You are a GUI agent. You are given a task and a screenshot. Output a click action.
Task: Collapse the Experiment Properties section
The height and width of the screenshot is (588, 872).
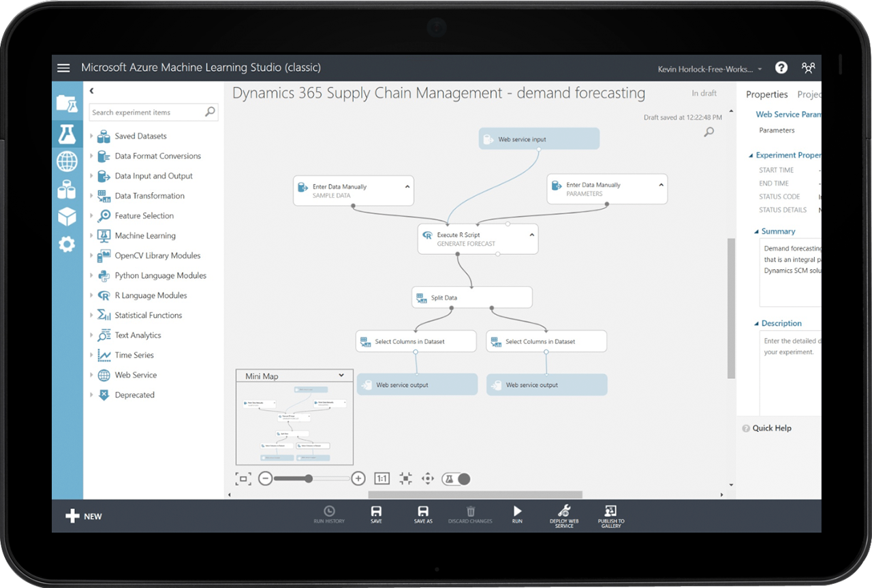tap(751, 155)
